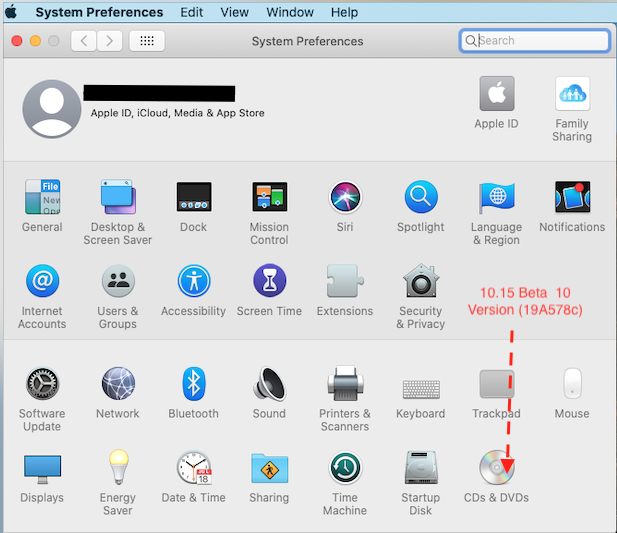Open the System Preferences menu
The width and height of the screenshot is (617, 533).
click(99, 12)
